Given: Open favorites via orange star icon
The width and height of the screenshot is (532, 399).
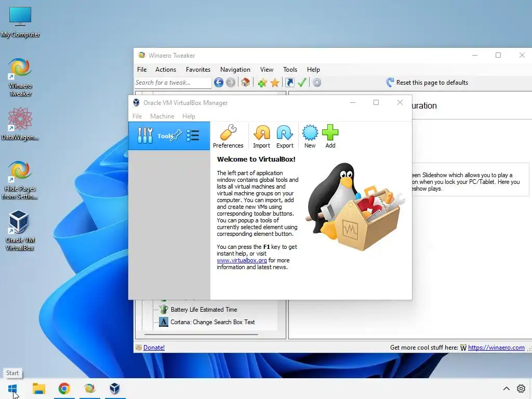Looking at the screenshot, I should click(275, 83).
